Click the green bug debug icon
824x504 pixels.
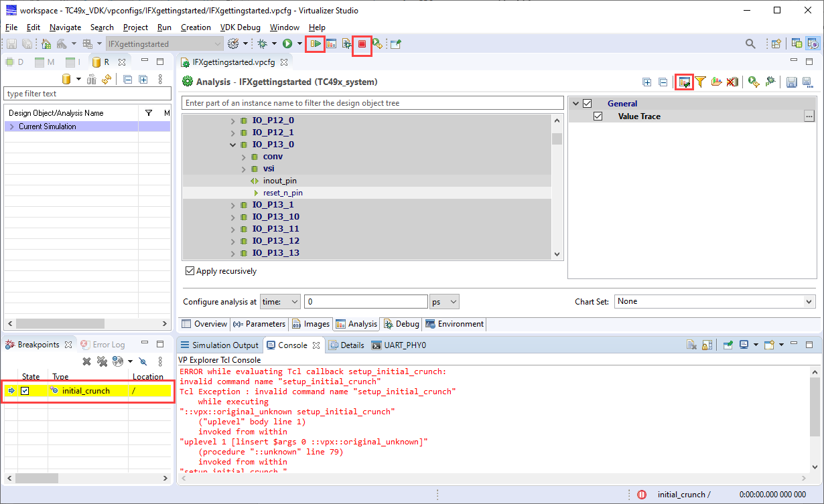pyautogui.click(x=263, y=44)
